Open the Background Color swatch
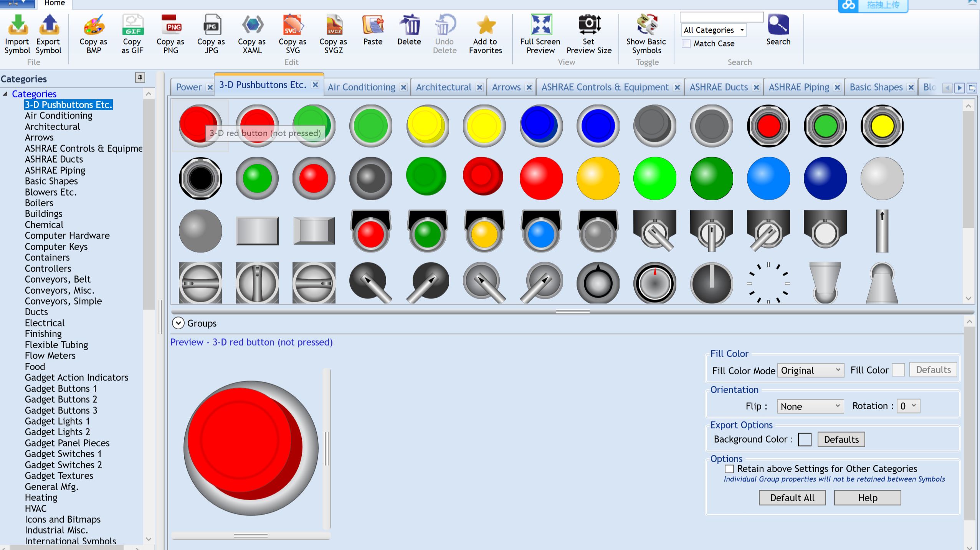Image resolution: width=980 pixels, height=550 pixels. (805, 439)
